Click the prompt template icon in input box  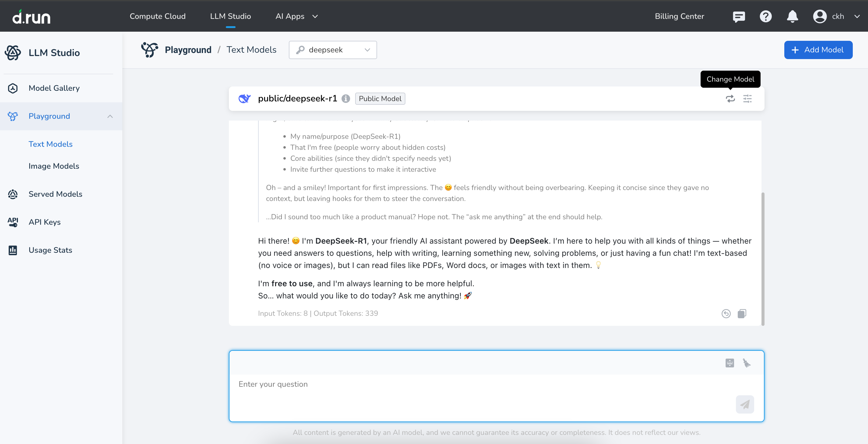730,363
